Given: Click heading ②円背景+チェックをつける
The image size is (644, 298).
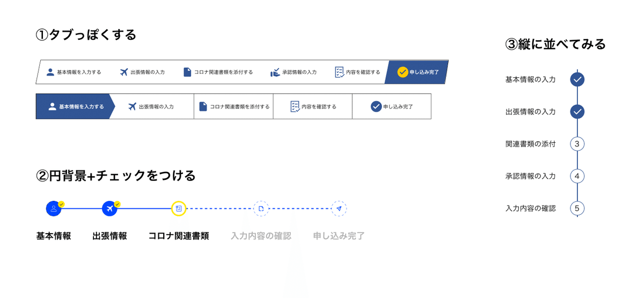Looking at the screenshot, I should click(115, 176).
